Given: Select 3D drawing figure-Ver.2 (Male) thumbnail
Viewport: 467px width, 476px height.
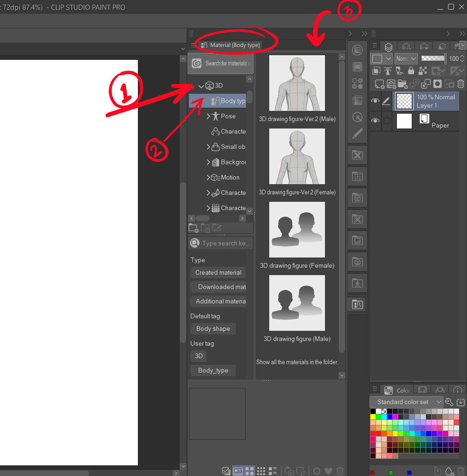Looking at the screenshot, I should tap(297, 83).
